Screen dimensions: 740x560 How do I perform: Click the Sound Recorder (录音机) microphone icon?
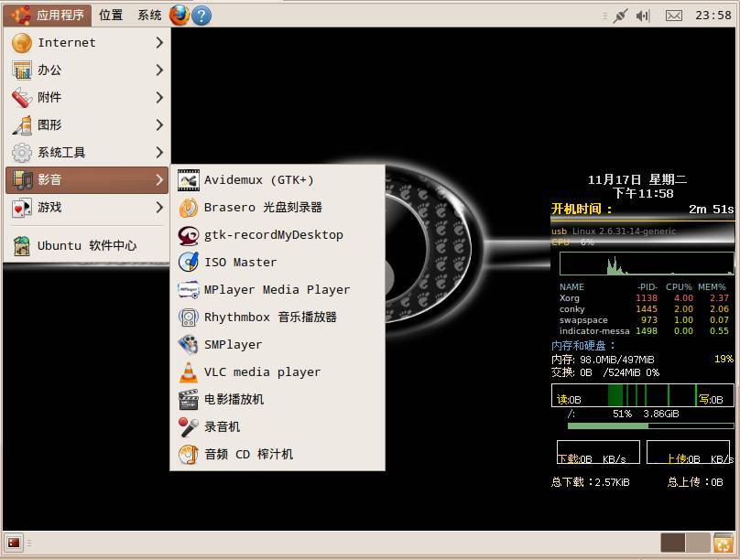[189, 426]
